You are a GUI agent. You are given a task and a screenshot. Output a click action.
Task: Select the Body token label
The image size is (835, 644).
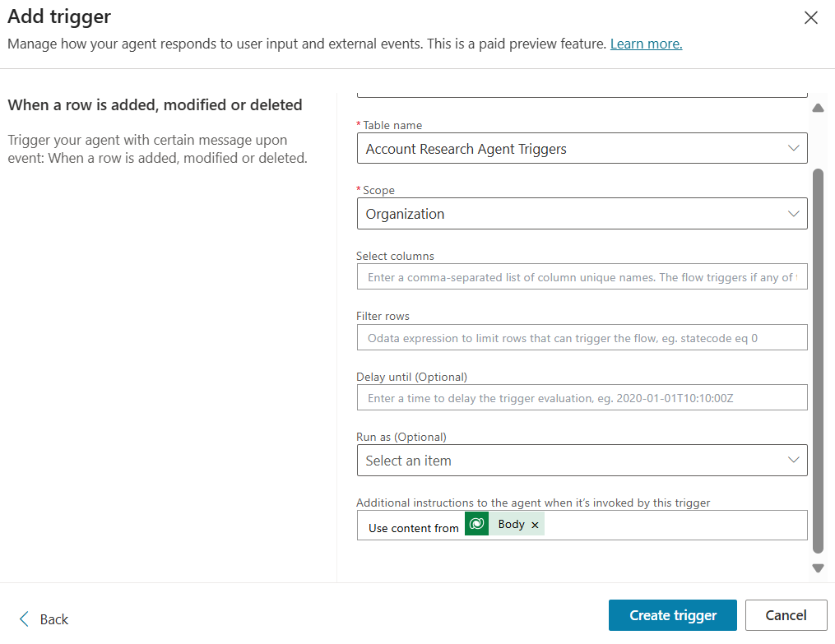[x=510, y=524]
